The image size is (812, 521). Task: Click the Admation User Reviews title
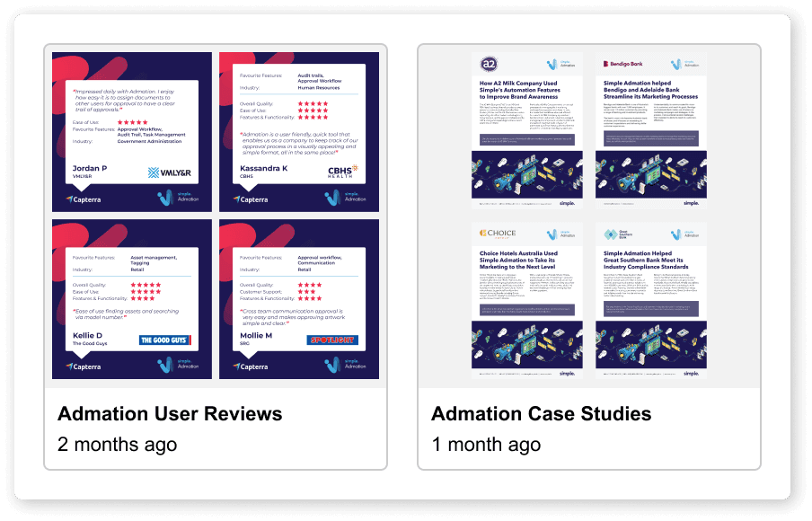tap(169, 413)
